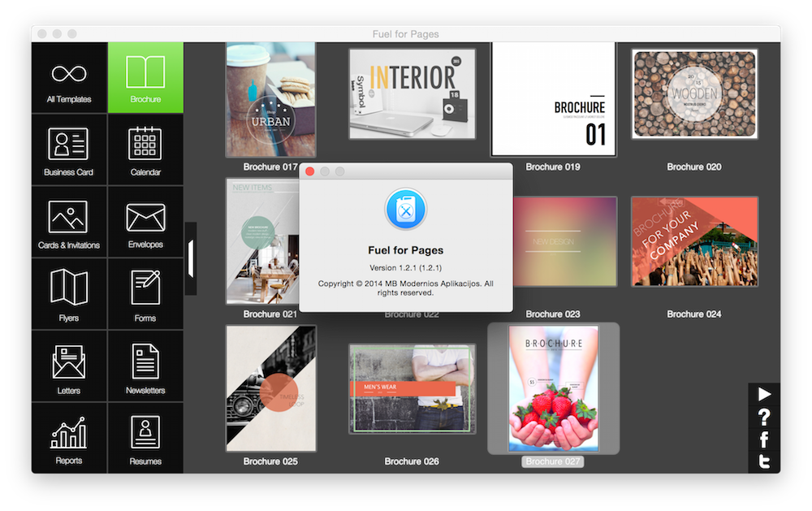Viewport: 812px width, 511px height.
Task: Select Brochure 025 thumbnail
Action: pyautogui.click(x=271, y=388)
